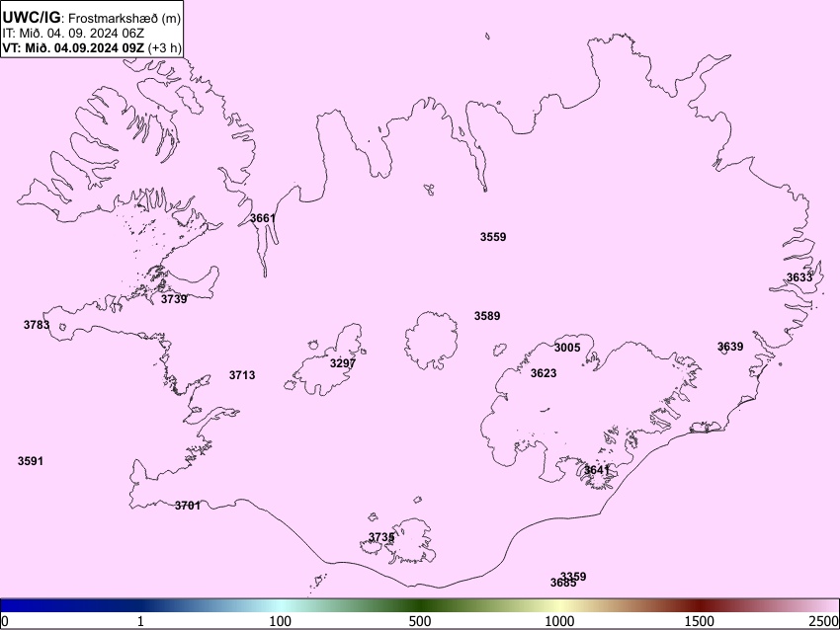Select the 3641 value near Öræfajökull

[x=597, y=470]
